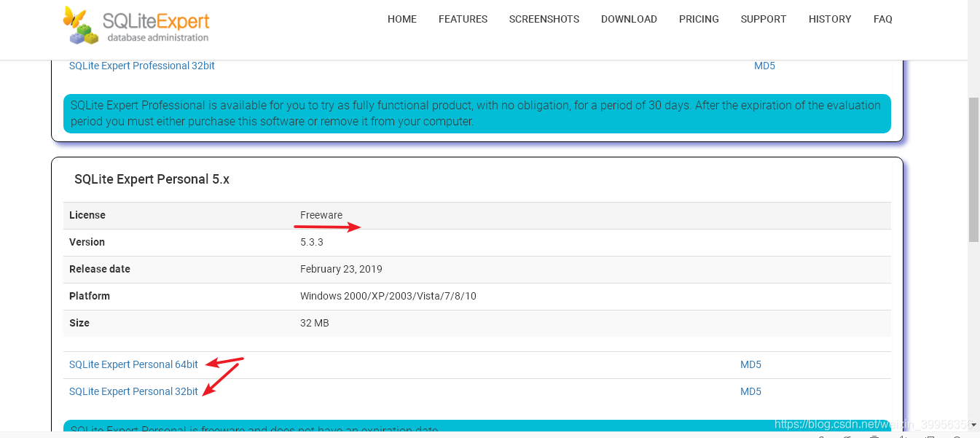Select the Windows 2000/XP/2003/Vista/7/8/10 text
The width and height of the screenshot is (980, 438).
(388, 296)
